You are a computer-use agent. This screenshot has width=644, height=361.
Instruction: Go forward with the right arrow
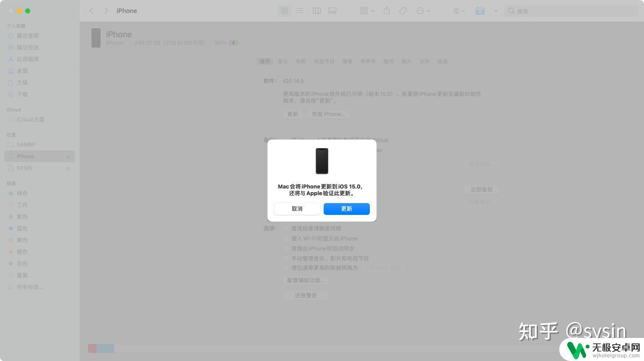tap(106, 11)
